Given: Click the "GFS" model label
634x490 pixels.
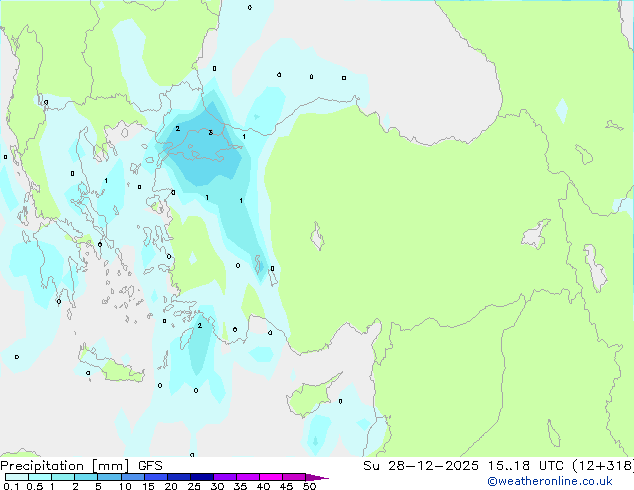Looking at the screenshot, I should [x=150, y=466].
